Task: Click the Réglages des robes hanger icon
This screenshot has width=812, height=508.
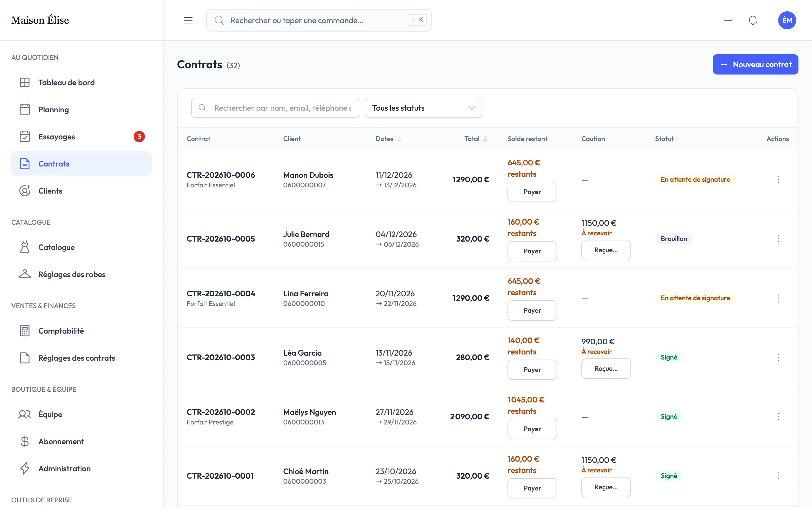Action: pos(25,274)
